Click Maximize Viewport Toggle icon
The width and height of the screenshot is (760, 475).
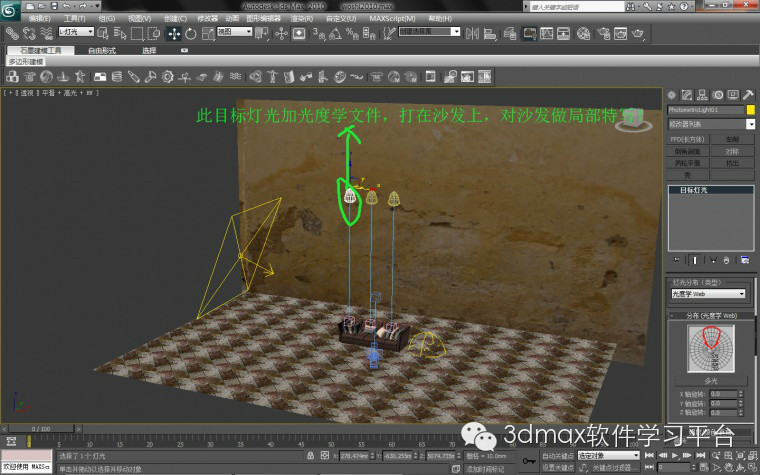pos(752,467)
